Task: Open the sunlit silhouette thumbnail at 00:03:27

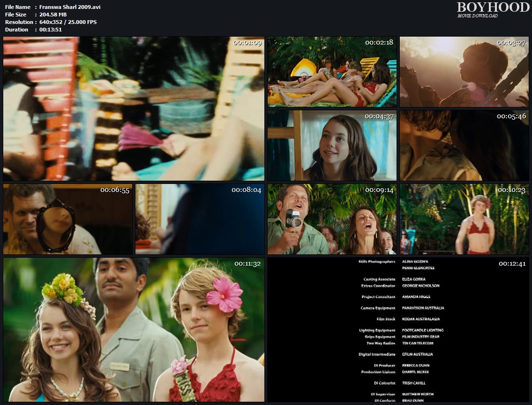Action: pyautogui.click(x=464, y=72)
